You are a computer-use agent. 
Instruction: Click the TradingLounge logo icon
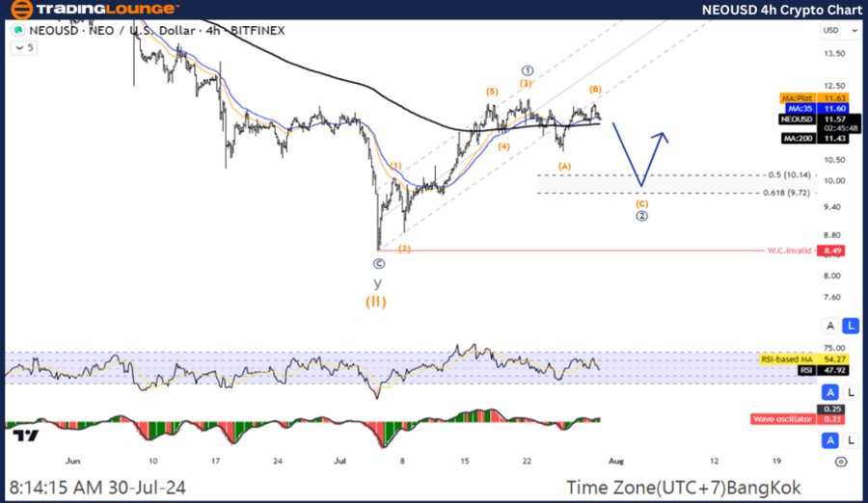(21, 9)
